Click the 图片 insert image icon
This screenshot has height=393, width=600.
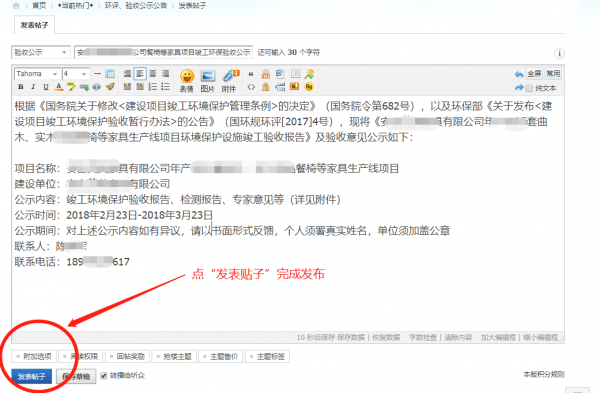pyautogui.click(x=207, y=81)
